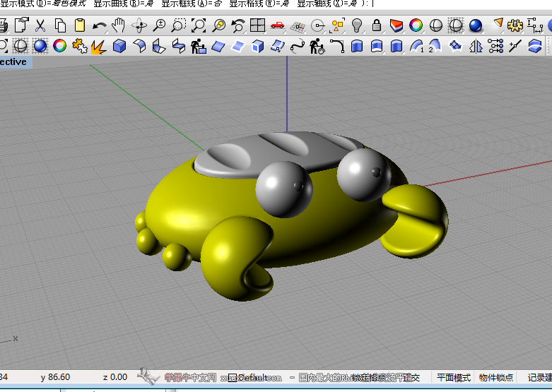
Task: Toggle 物件锁点 in status bar
Action: (496, 378)
